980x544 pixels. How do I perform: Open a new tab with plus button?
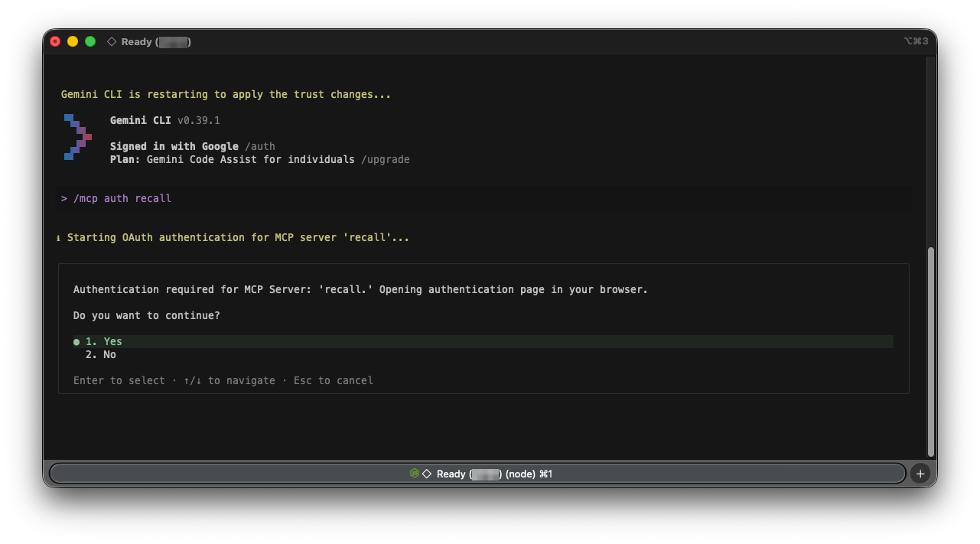(x=920, y=474)
